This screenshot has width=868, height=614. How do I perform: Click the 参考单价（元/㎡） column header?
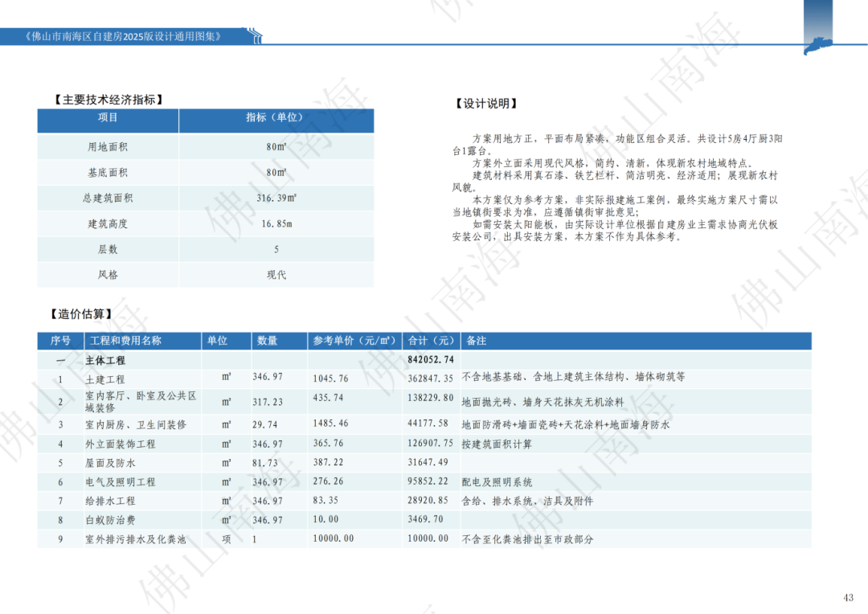tap(355, 341)
